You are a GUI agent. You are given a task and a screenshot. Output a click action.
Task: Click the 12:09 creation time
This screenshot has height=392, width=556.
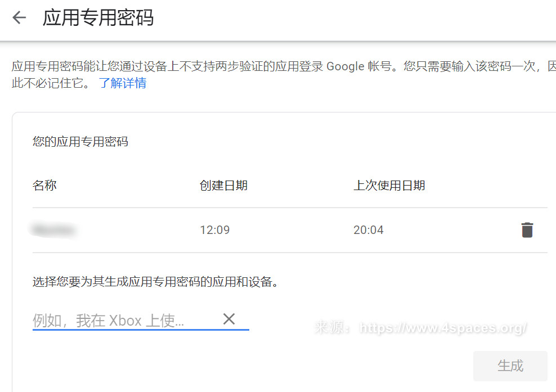click(x=214, y=230)
